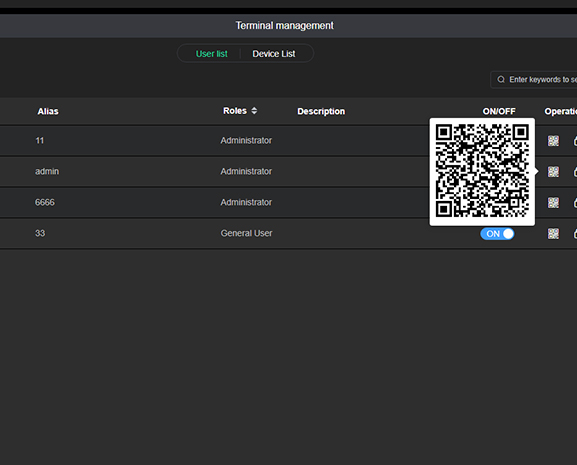Show QR code for user 11
Image resolution: width=577 pixels, height=465 pixels.
click(553, 141)
